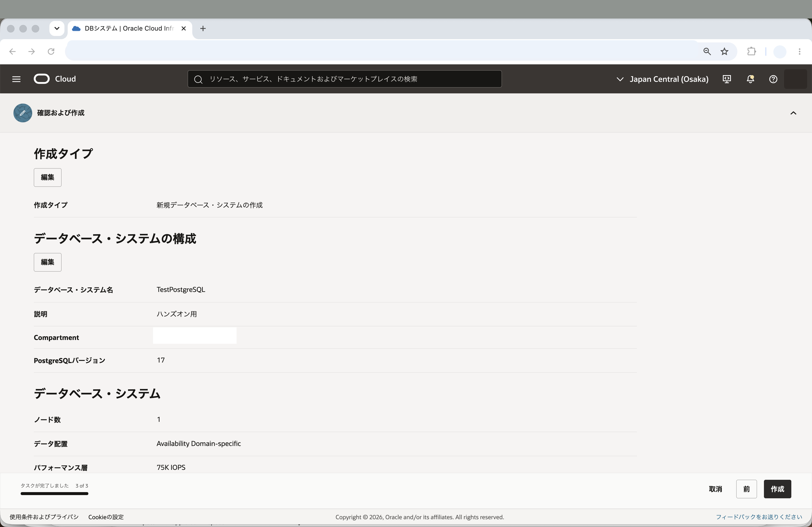812x527 pixels.
Task: Click the ノード数 value 1
Action: tap(159, 420)
